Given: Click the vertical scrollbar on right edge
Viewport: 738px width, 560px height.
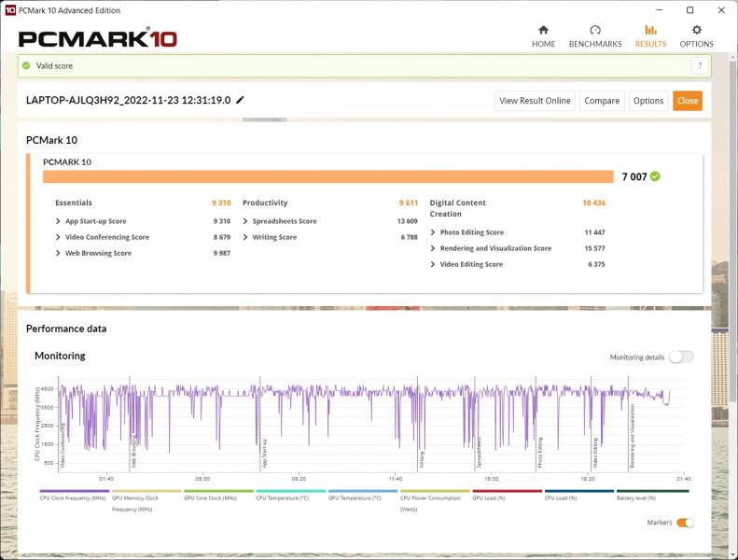Looking at the screenshot, I should 732,231.
